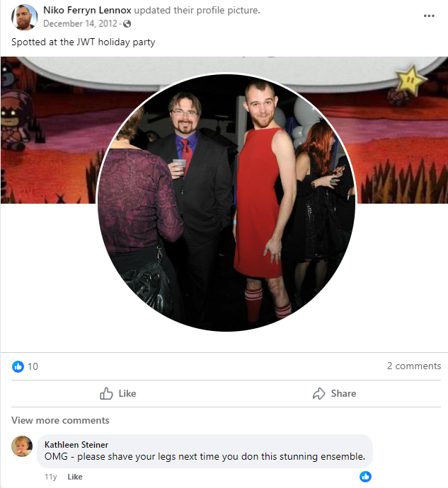
Task: Click the thumbs-up icon of Like button
Action: click(106, 393)
